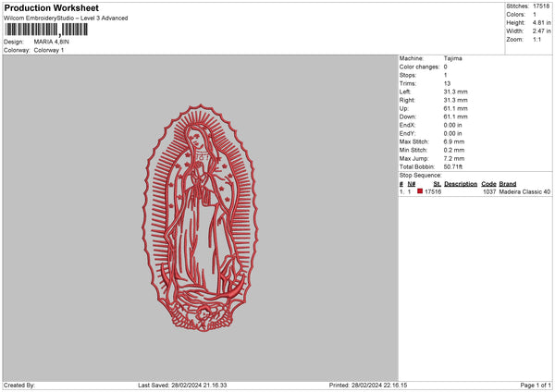Select the design name MARIA 4,8IN
The width and height of the screenshot is (555, 392).
(x=51, y=42)
